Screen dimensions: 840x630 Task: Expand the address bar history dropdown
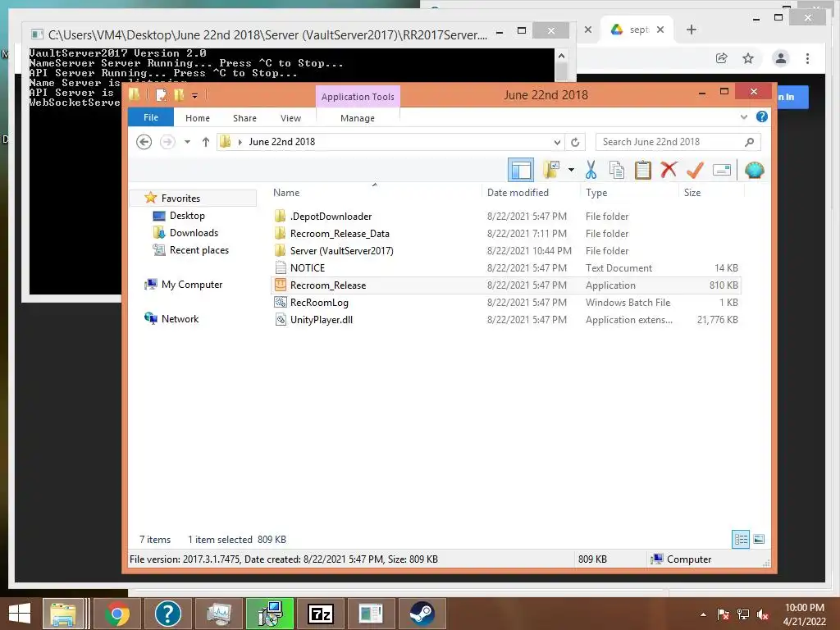tap(557, 142)
